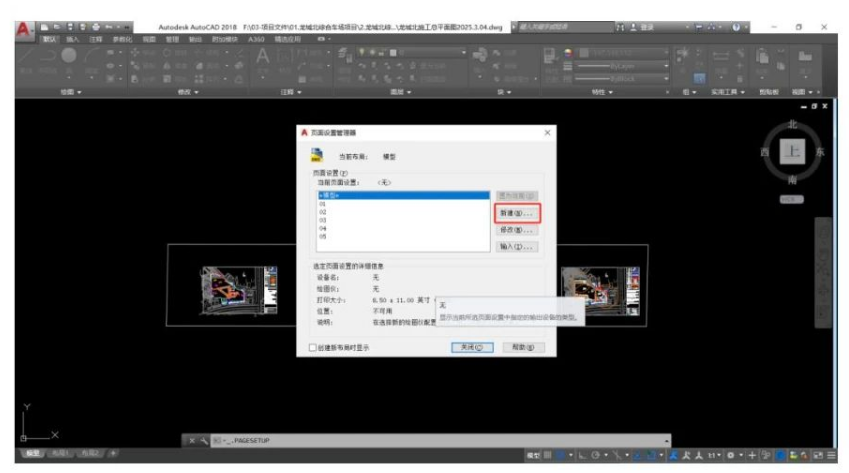Click the New drawing icon in the quick access toolbar

44,27
